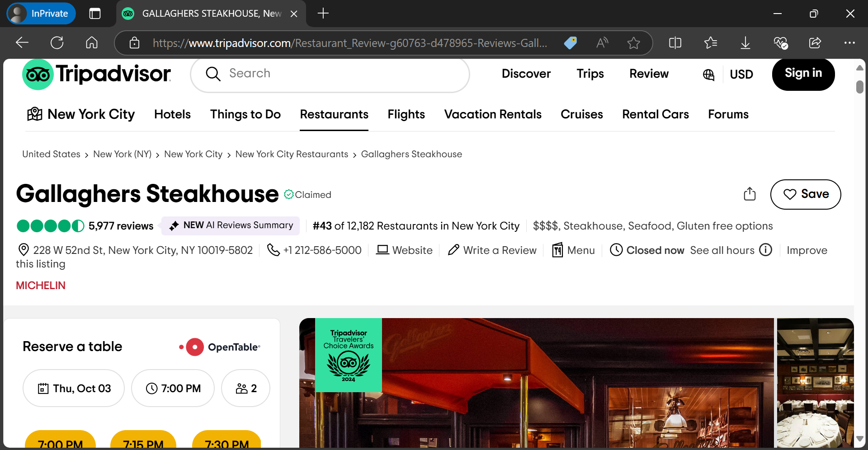Open the Tripadvisor search bar
This screenshot has width=868, height=450.
point(330,74)
